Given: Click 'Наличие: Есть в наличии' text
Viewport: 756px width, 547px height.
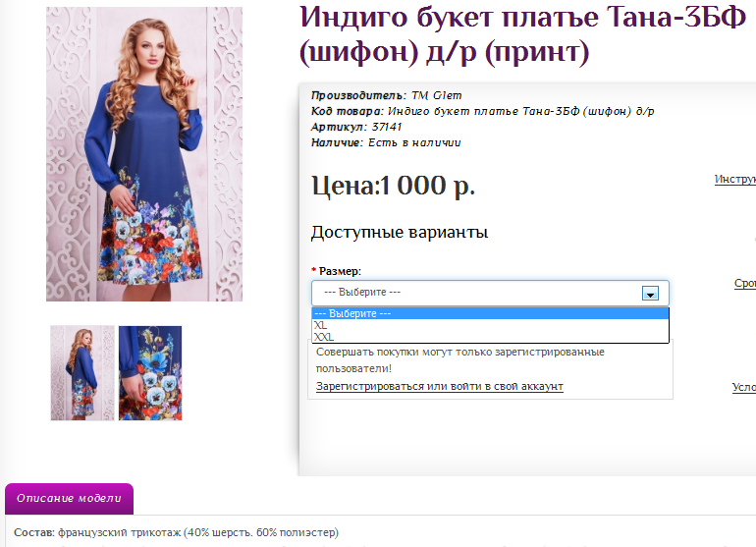Looking at the screenshot, I should (x=386, y=142).
